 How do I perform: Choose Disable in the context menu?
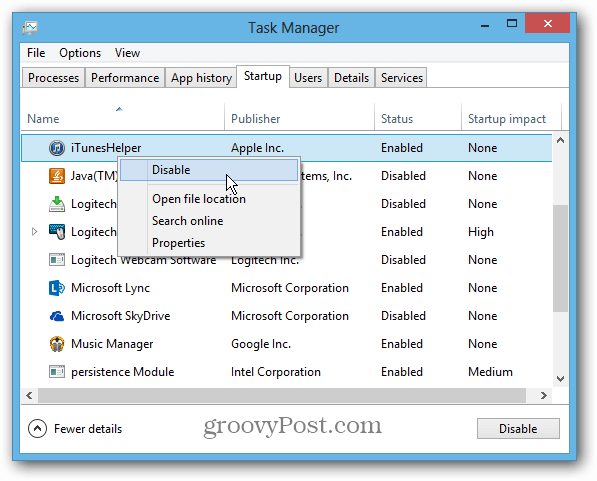click(209, 170)
